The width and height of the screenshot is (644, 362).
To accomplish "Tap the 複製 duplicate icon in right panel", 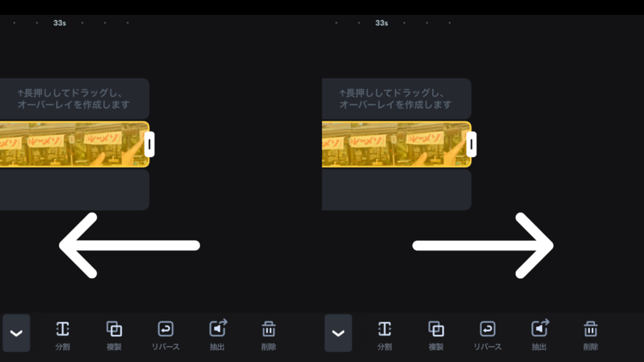I will (x=436, y=336).
